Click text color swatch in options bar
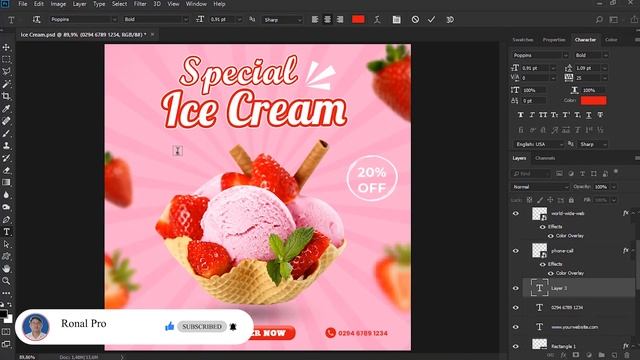This screenshot has height=360, width=640. point(358,20)
